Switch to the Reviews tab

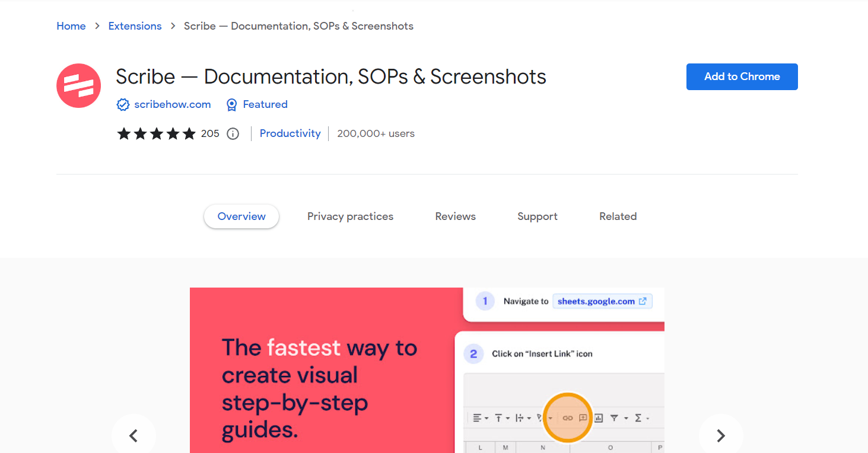[456, 216]
